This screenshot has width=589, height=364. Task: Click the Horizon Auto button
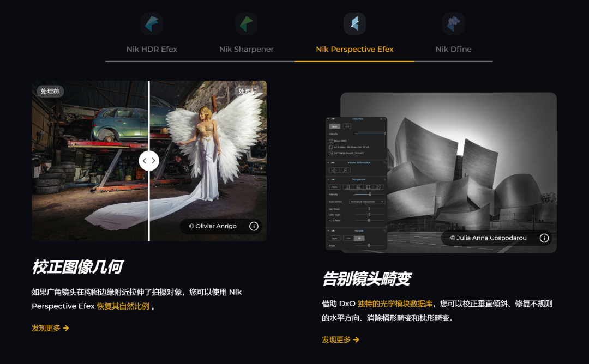point(335,238)
